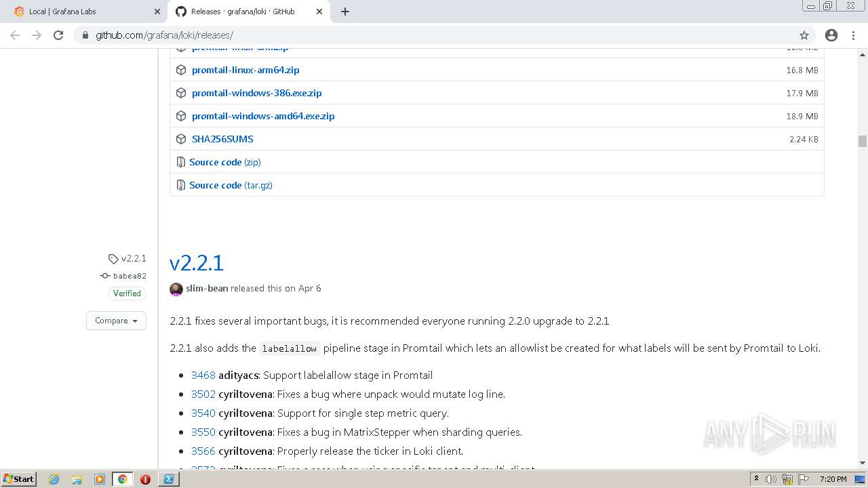Download promtail-linux-arm64.zip
Screen dimensions: 868x488
245,70
